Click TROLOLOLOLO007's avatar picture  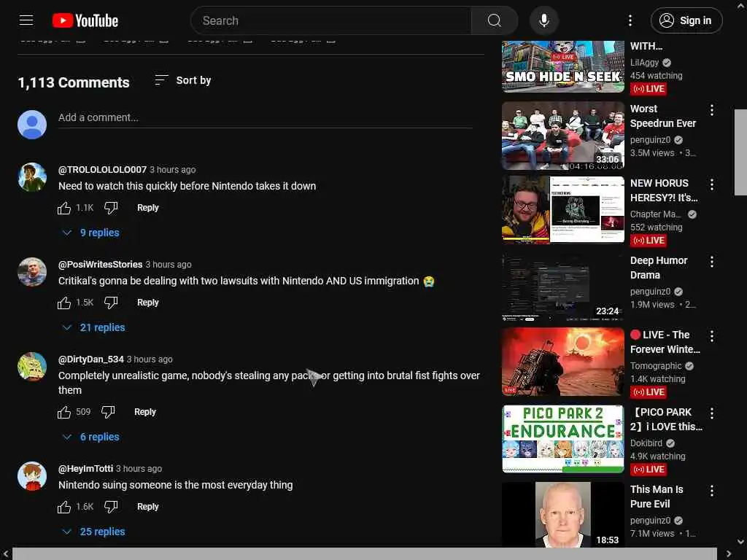[32, 177]
